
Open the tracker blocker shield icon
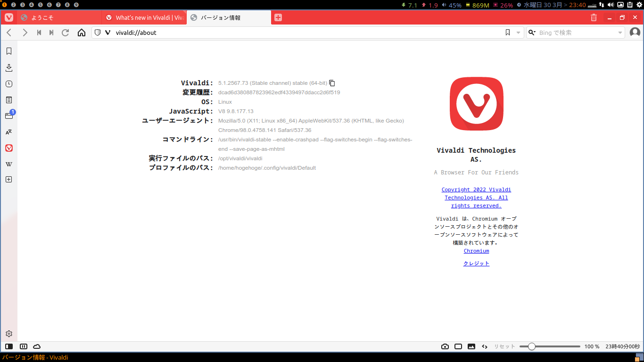pyautogui.click(x=98, y=33)
